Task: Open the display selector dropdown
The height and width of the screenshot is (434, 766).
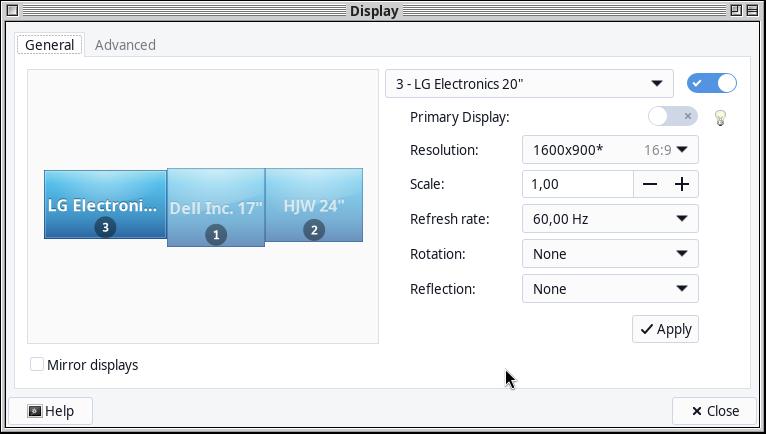Action: tap(529, 84)
